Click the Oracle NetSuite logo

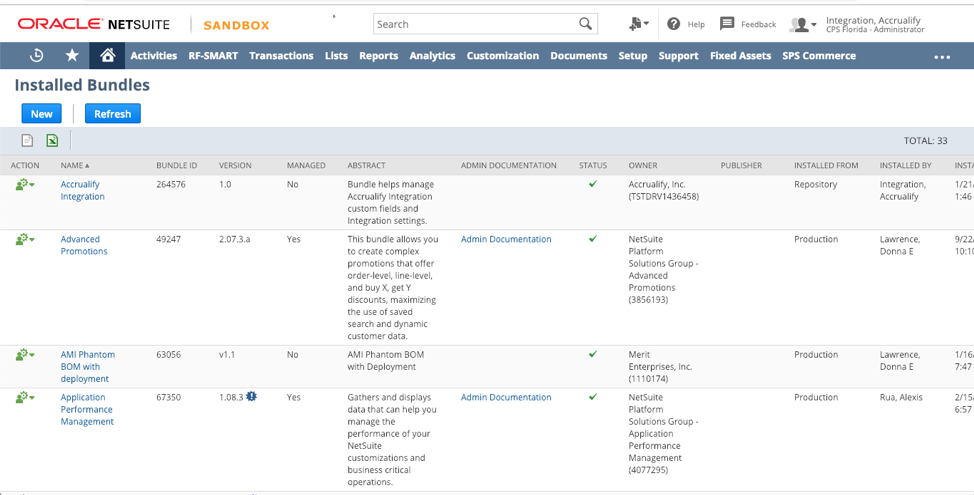(94, 24)
